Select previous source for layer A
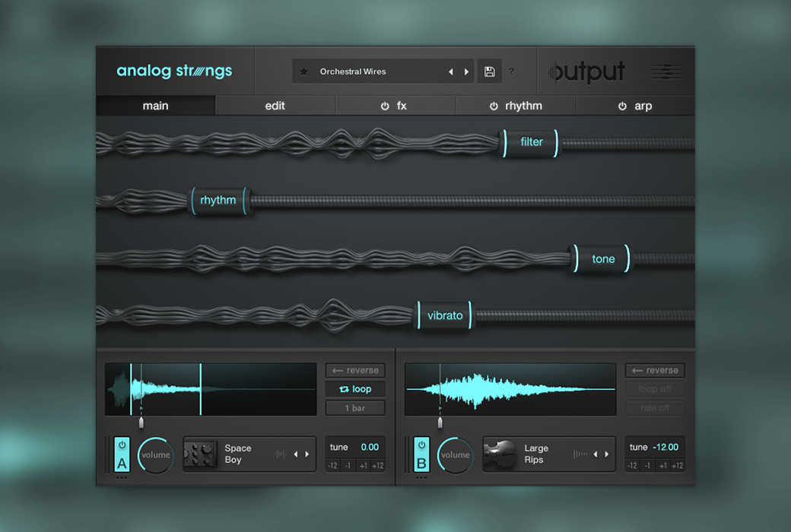Viewport: 791px width, 532px height. 296,454
